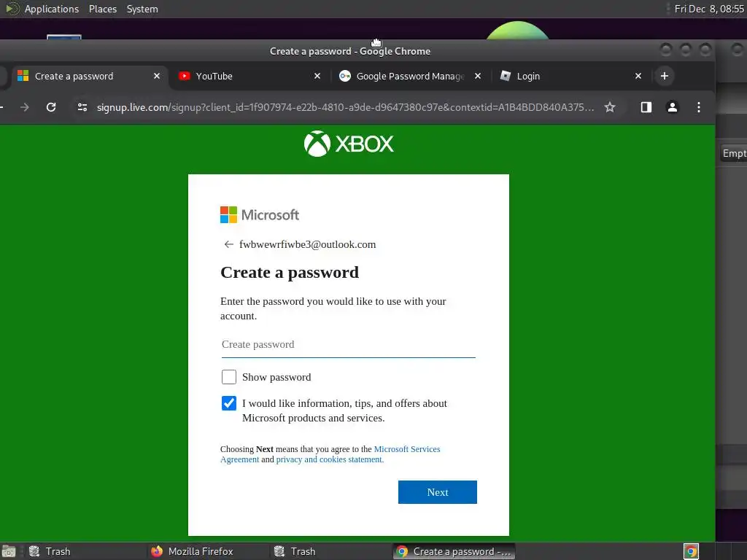The image size is (747, 560).
Task: Uncheck the information, tips, and offers checkbox
Action: [228, 402]
